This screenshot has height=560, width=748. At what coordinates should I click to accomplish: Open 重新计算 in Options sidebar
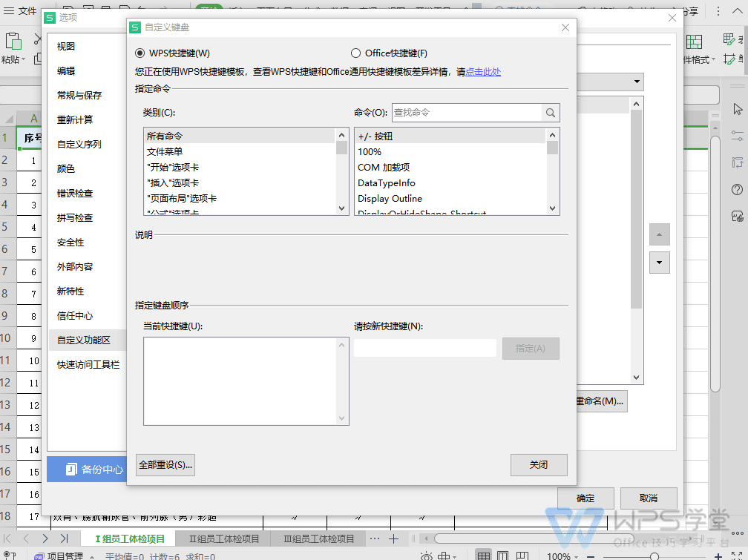click(x=75, y=119)
